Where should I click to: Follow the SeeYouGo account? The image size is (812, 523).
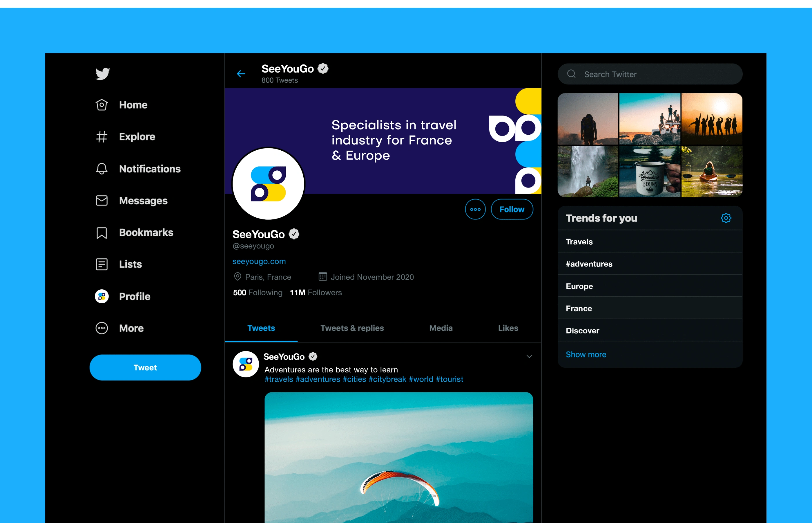(x=512, y=209)
